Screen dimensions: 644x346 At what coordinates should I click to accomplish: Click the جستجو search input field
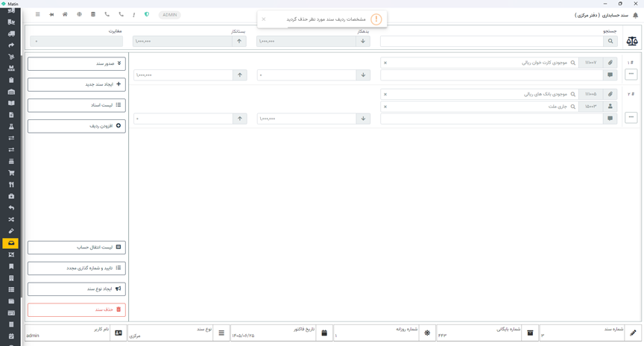tap(492, 41)
